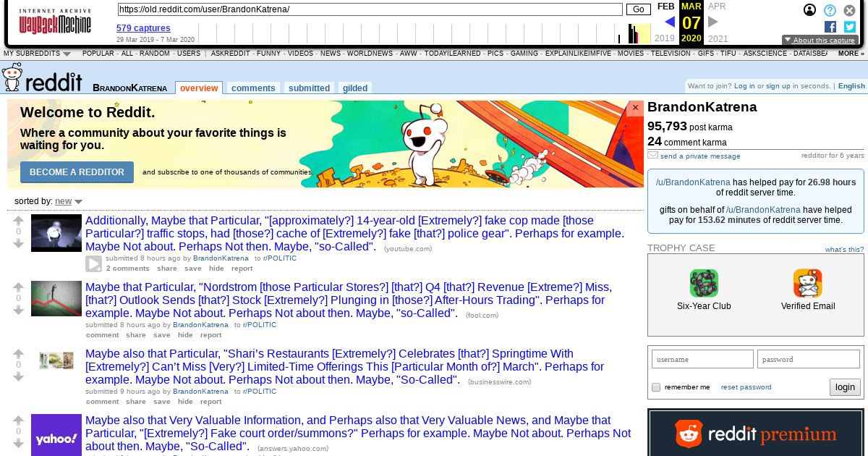The image size is (868, 456).
Task: Switch to the comments tab
Action: pyautogui.click(x=253, y=88)
